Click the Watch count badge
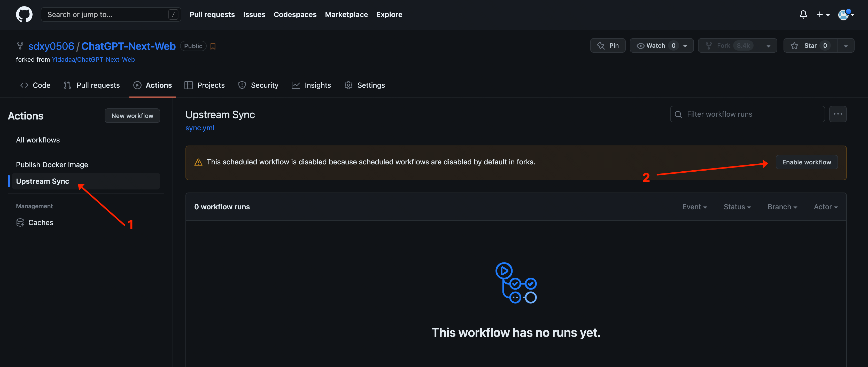The width and height of the screenshot is (868, 367). tap(673, 45)
